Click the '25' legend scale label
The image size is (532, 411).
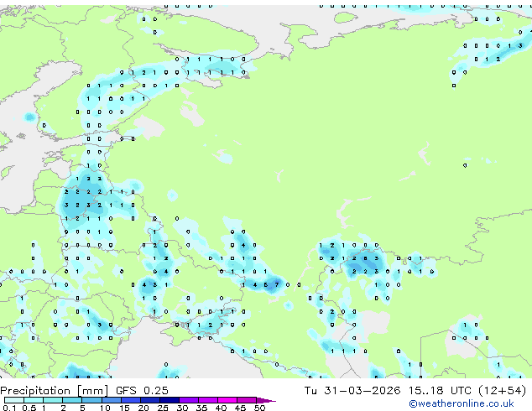163,408
